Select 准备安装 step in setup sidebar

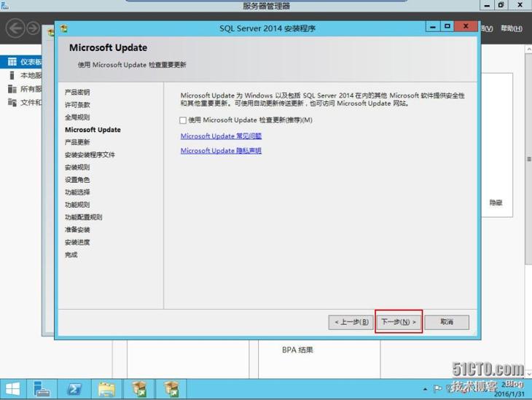(77, 230)
